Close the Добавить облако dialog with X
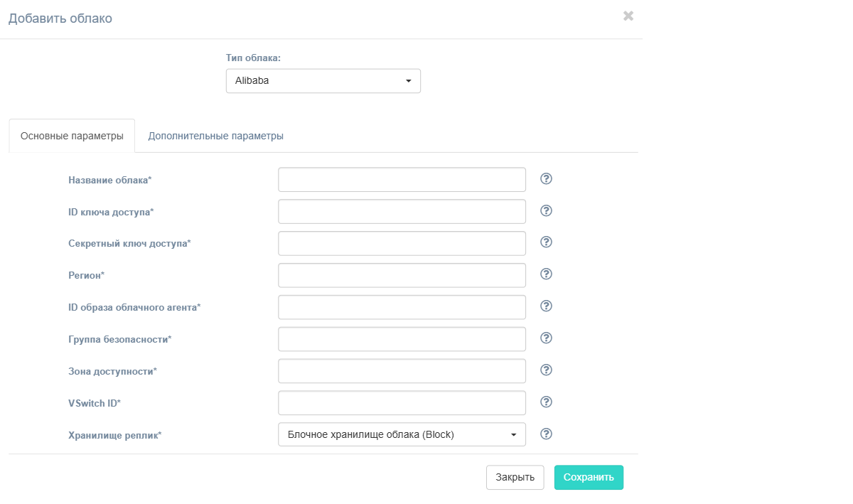853x504 pixels. tap(628, 16)
